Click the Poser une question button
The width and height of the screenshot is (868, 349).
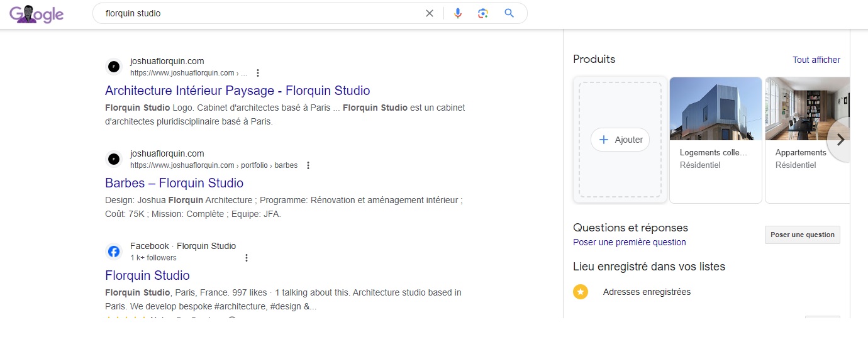click(803, 235)
